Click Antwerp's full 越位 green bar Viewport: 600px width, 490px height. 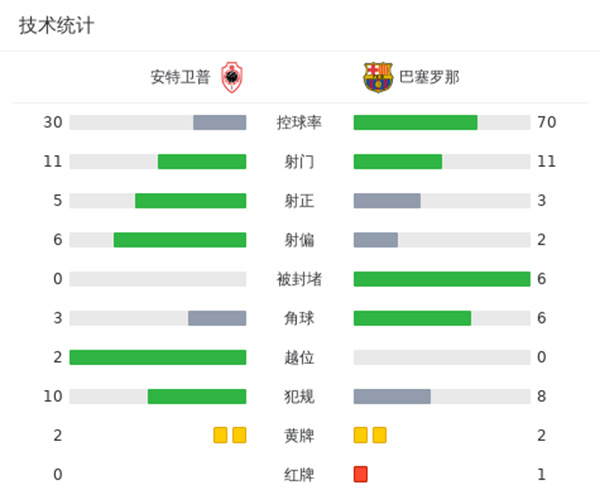(x=158, y=357)
